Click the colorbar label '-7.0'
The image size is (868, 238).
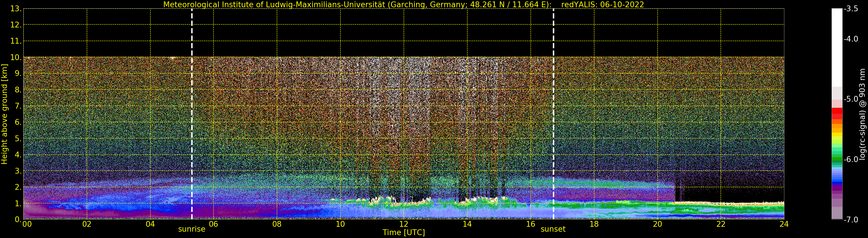point(851,220)
